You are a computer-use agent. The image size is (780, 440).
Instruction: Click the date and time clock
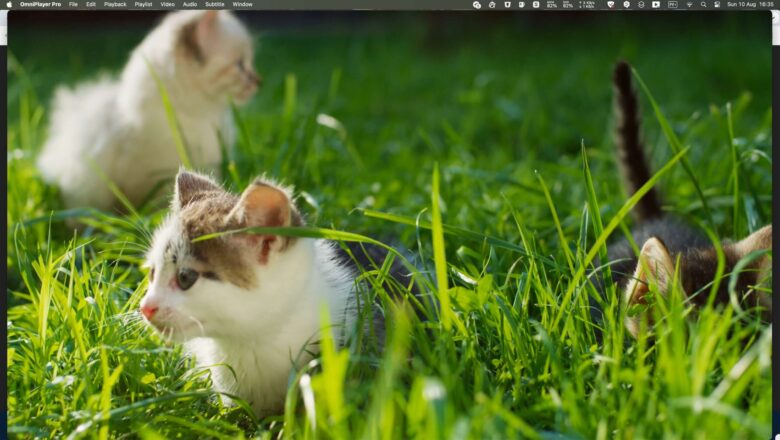tap(750, 4)
